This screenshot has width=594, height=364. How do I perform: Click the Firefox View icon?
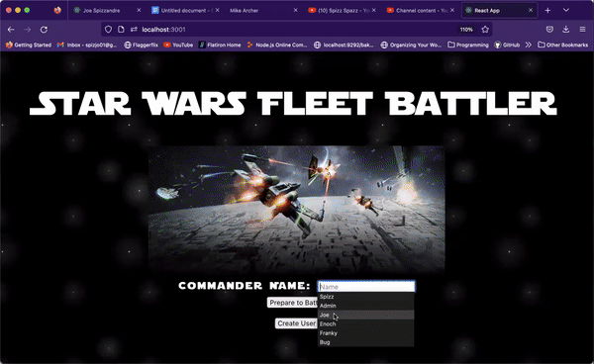click(x=57, y=10)
